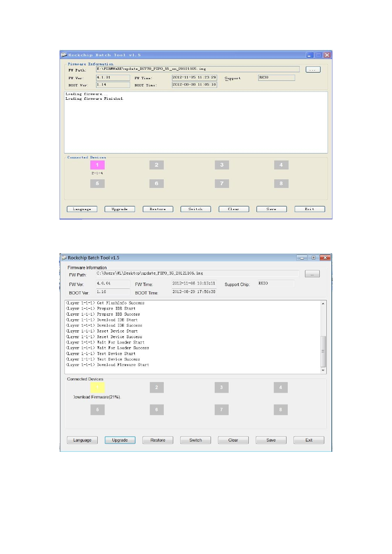
Task: Select device slot 7 in lower window
Action: click(x=221, y=410)
